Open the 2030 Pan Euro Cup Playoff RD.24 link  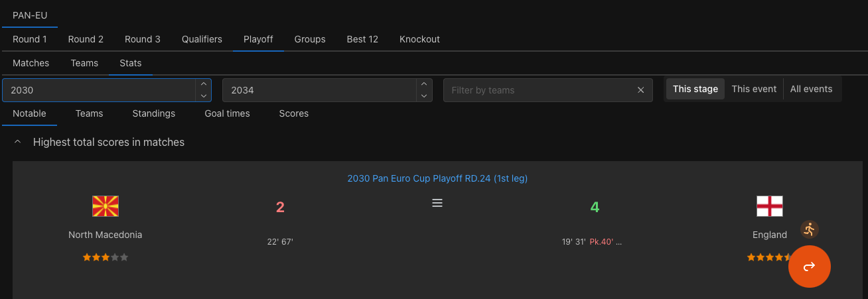[x=437, y=178]
